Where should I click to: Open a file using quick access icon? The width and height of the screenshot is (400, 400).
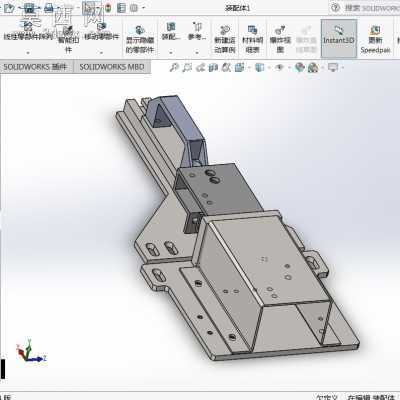pyautogui.click(x=9, y=8)
